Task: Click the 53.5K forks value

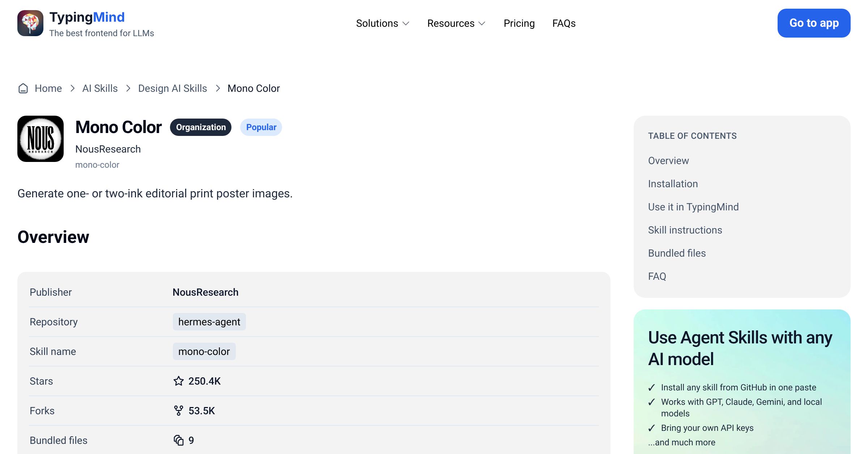Action: [x=201, y=411]
